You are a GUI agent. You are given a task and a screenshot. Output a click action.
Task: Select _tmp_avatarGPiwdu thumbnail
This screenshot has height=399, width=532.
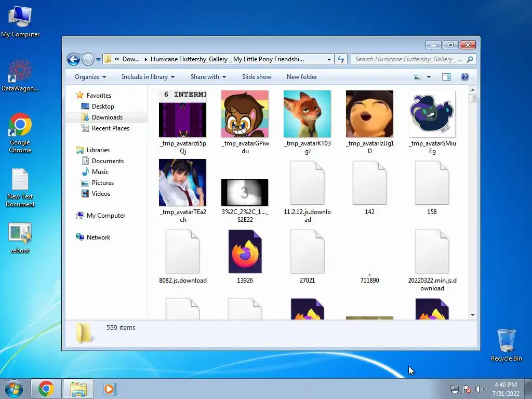pos(245,122)
